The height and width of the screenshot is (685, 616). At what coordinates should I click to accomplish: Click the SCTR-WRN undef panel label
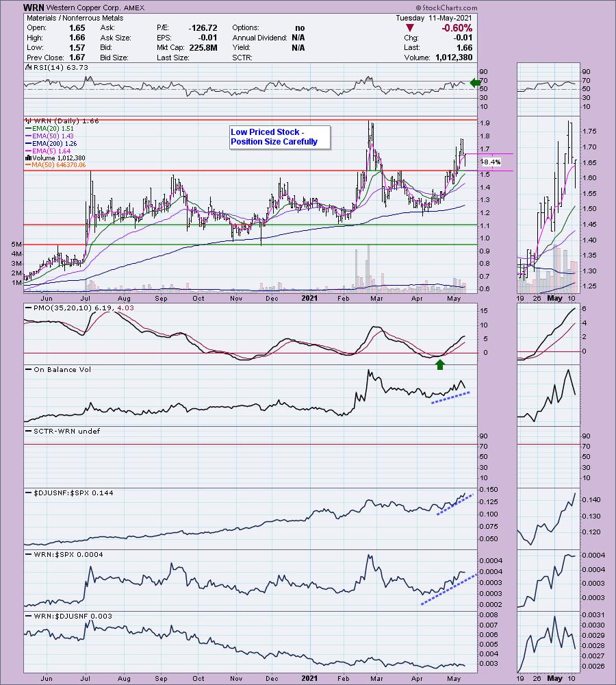[x=67, y=431]
